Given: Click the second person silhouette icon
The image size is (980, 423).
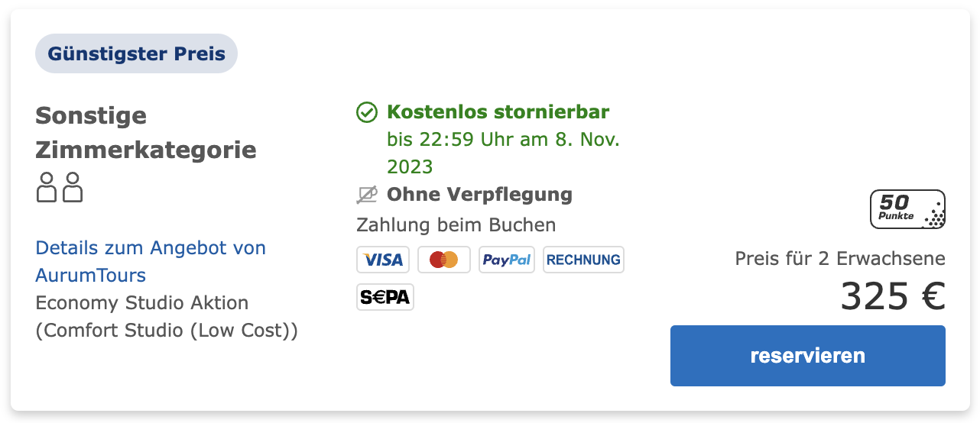Looking at the screenshot, I should [x=73, y=187].
